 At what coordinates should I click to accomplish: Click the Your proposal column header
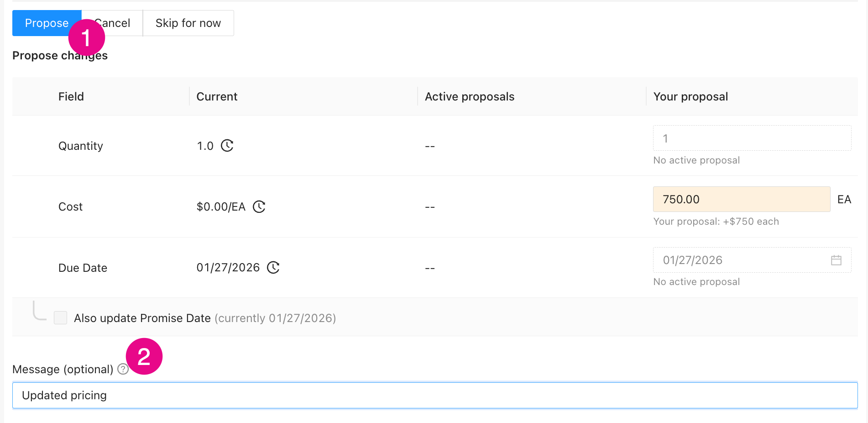pos(690,96)
